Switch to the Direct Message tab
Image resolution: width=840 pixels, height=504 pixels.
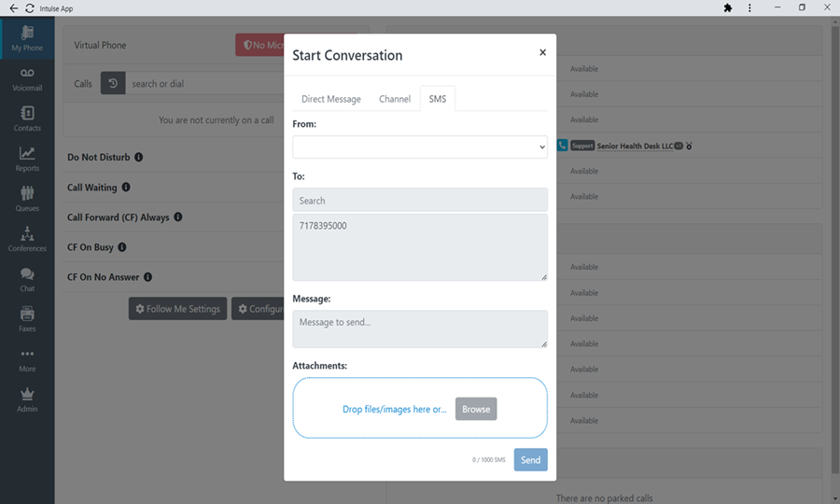click(x=330, y=99)
